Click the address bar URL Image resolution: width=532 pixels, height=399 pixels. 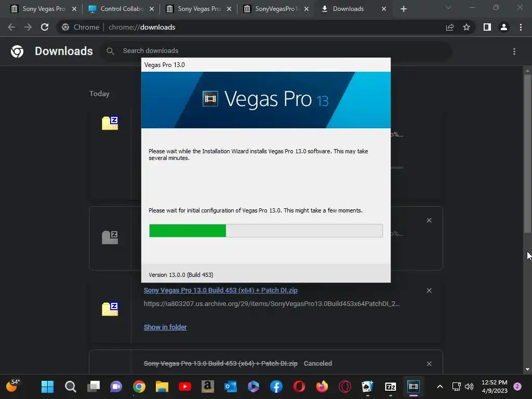tap(142, 27)
